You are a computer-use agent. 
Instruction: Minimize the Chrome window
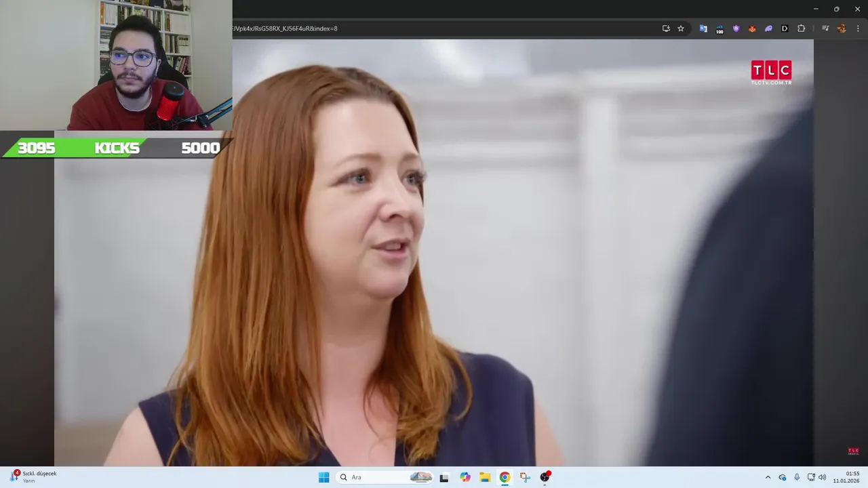(816, 9)
